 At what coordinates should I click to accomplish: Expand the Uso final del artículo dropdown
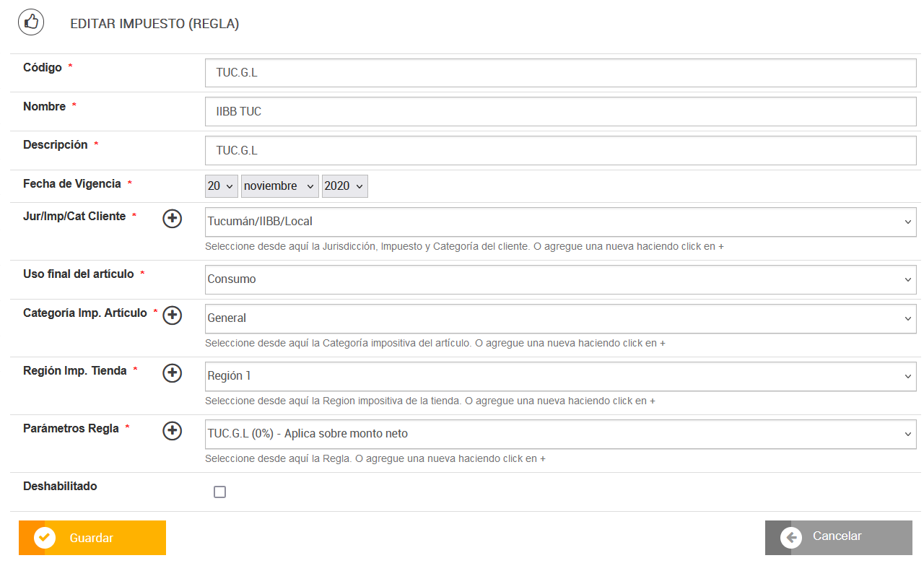[x=560, y=279]
